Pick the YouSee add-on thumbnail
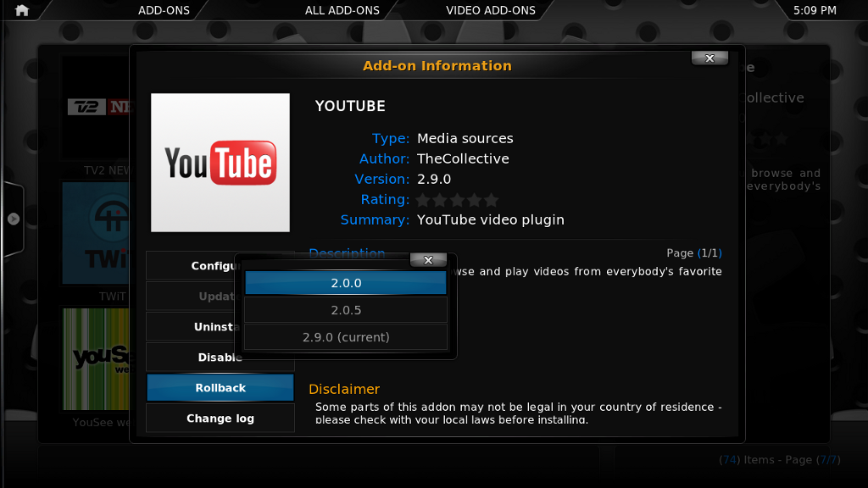The image size is (868, 488). click(x=97, y=360)
